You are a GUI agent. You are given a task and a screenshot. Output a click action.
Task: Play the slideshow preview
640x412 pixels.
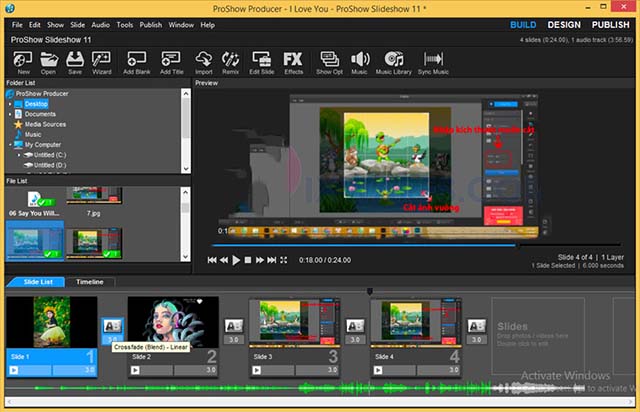coord(236,260)
